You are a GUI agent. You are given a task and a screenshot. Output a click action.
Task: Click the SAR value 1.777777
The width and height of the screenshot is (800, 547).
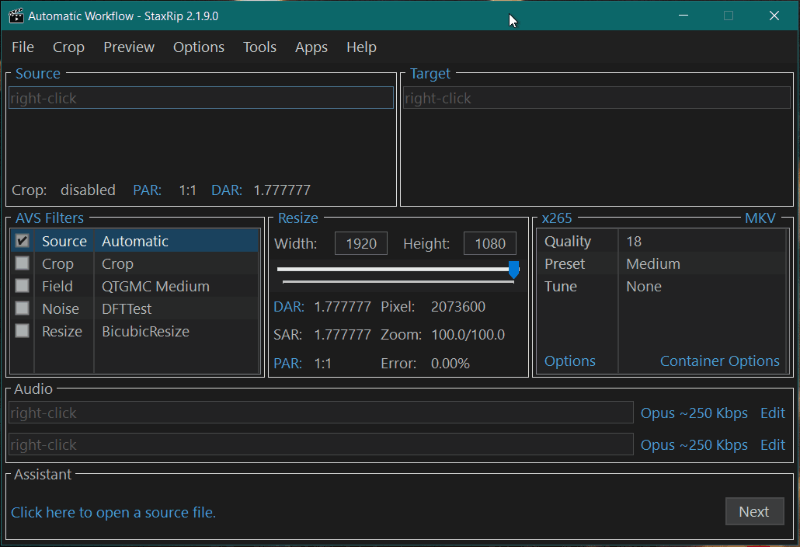tap(342, 335)
